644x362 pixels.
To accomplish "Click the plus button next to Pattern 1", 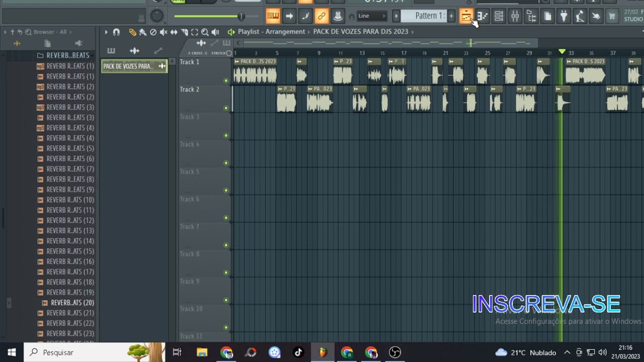I will pyautogui.click(x=451, y=16).
